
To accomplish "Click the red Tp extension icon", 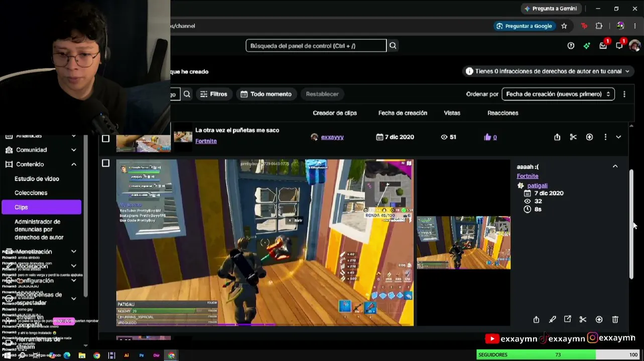I will (584, 26).
